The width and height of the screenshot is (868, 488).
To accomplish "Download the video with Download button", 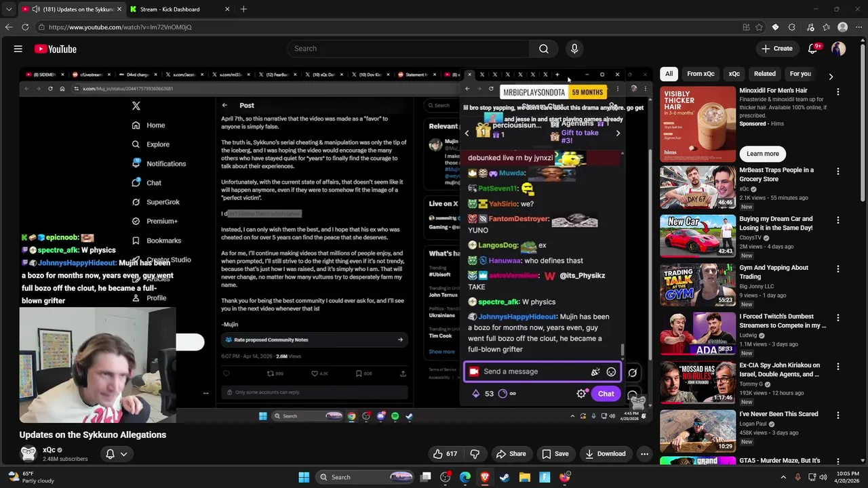I will (605, 454).
